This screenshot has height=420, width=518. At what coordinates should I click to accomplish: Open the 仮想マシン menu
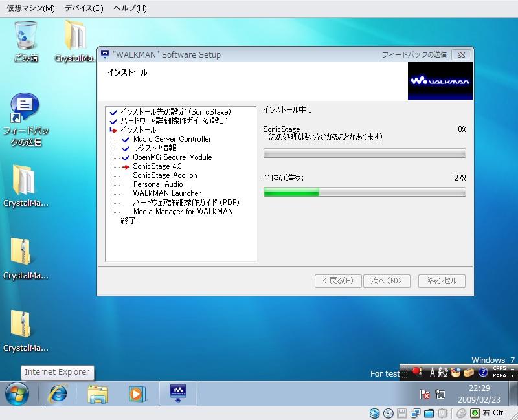30,8
